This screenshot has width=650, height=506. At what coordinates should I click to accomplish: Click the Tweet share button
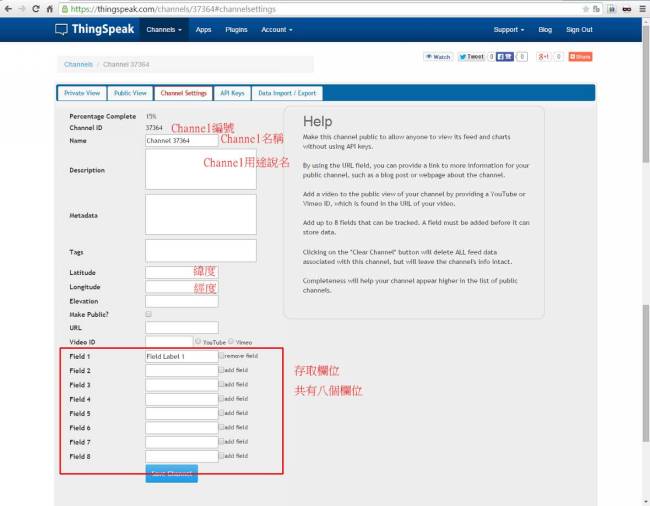pyautogui.click(x=472, y=57)
